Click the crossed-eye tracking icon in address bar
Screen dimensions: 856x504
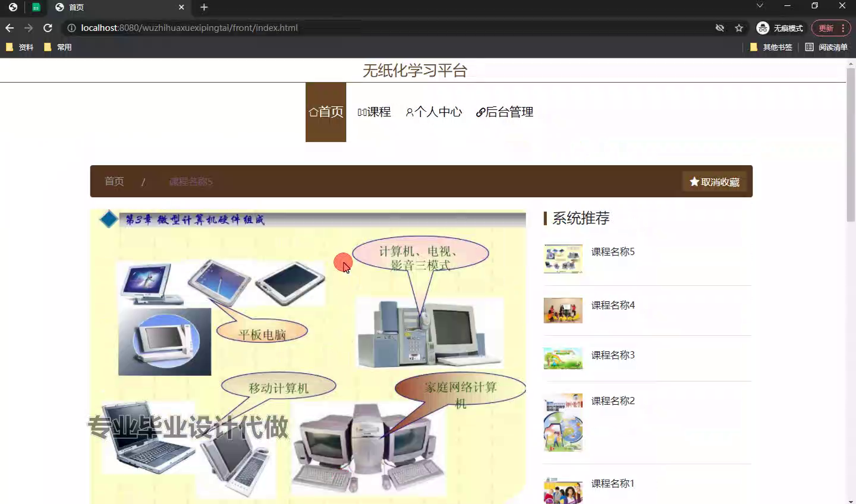(720, 28)
